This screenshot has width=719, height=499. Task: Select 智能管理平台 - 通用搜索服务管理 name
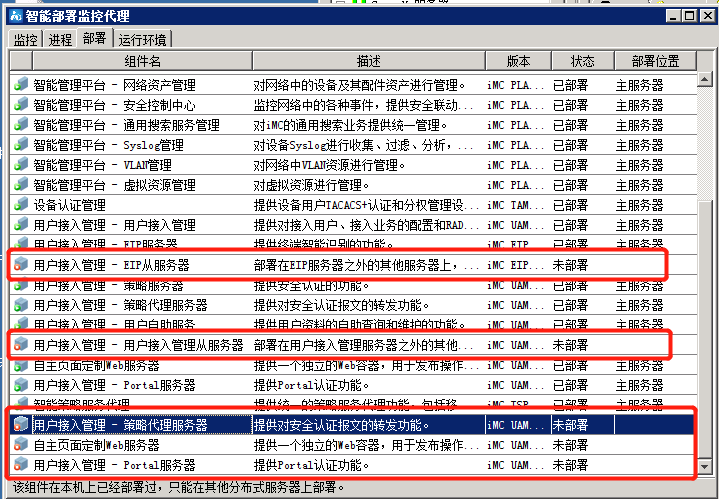[x=126, y=125]
